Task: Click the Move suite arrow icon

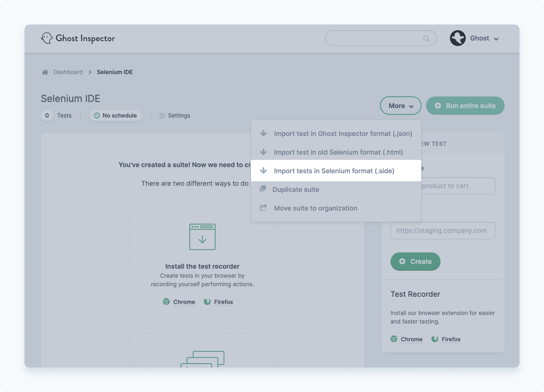Action: pos(263,208)
